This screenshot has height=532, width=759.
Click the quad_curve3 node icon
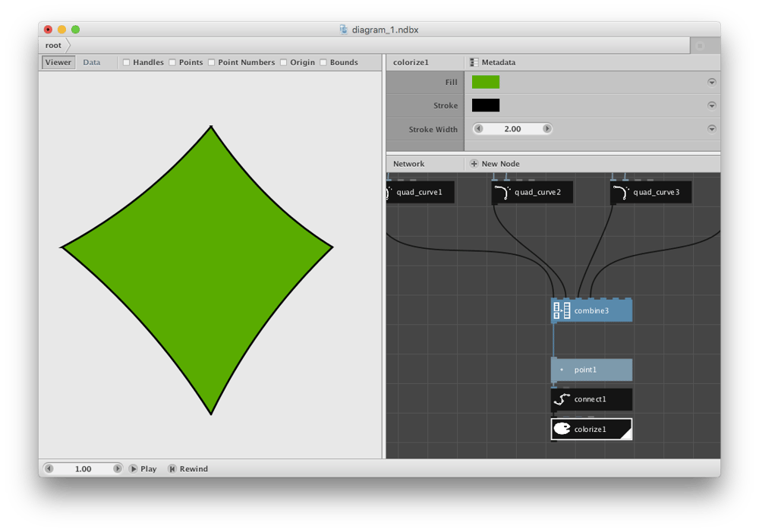click(621, 192)
